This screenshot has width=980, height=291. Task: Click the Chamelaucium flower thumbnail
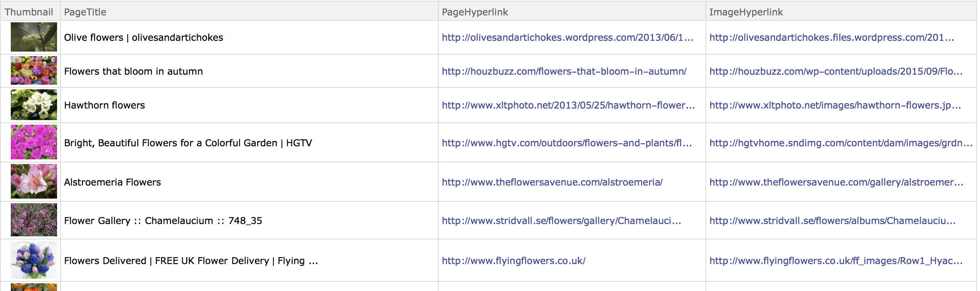click(34, 220)
